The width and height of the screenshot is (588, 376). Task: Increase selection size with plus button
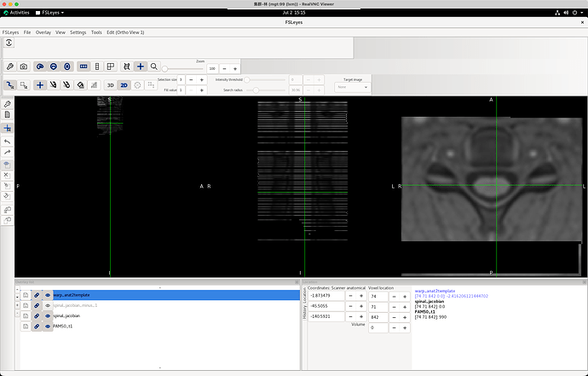[201, 80]
